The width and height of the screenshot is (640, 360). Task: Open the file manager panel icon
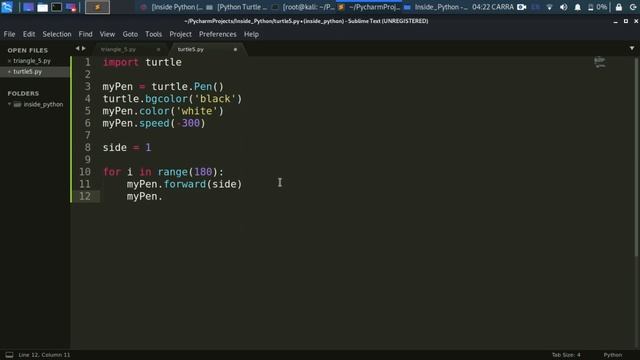point(42,7)
